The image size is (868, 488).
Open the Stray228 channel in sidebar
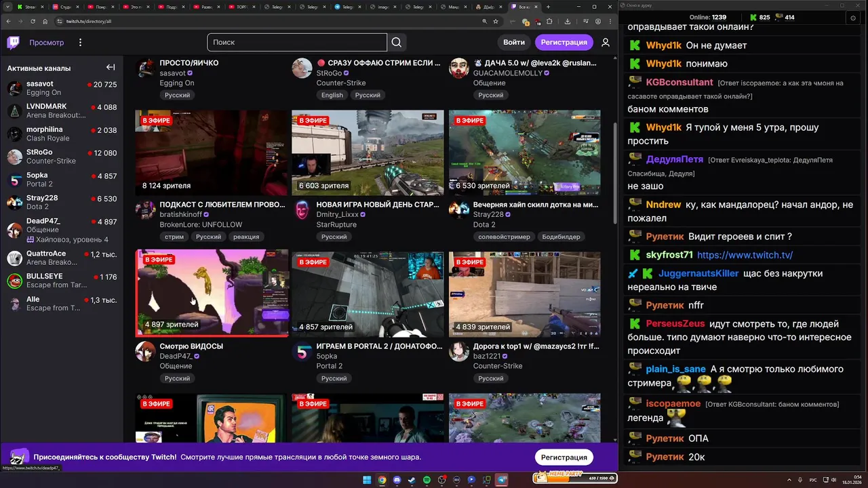pyautogui.click(x=62, y=203)
